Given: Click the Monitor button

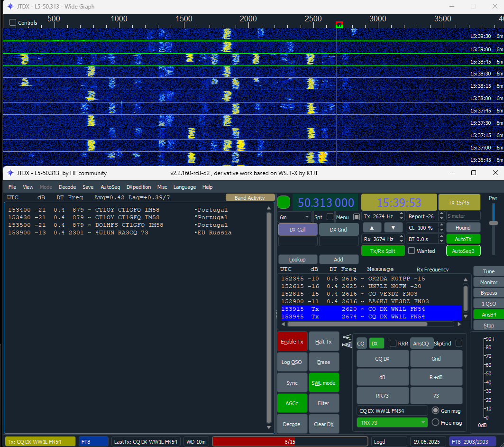Looking at the screenshot, I should click(488, 282).
